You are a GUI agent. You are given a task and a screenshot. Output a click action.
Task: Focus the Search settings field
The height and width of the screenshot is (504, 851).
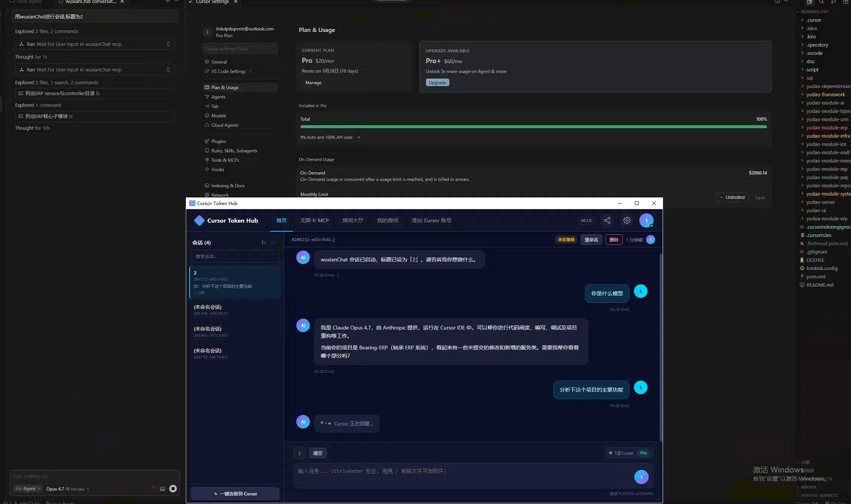pyautogui.click(x=240, y=49)
